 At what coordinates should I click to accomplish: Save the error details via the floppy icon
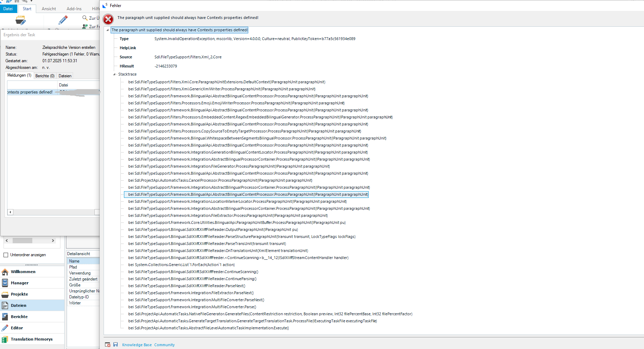pos(116,344)
